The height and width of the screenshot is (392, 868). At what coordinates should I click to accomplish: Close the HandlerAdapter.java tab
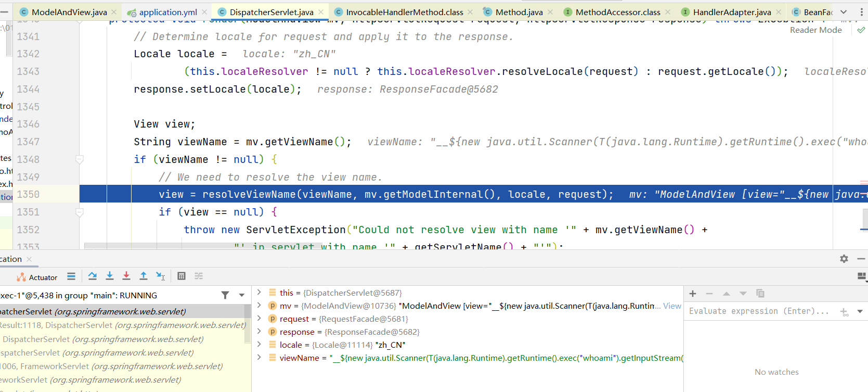point(779,12)
